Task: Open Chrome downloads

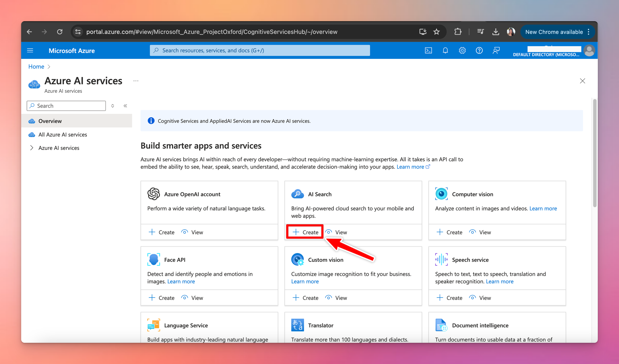Action: (x=496, y=32)
